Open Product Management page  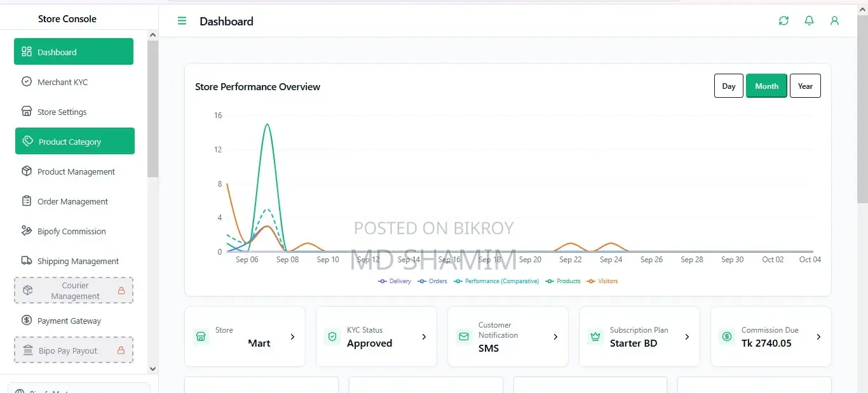tap(74, 171)
